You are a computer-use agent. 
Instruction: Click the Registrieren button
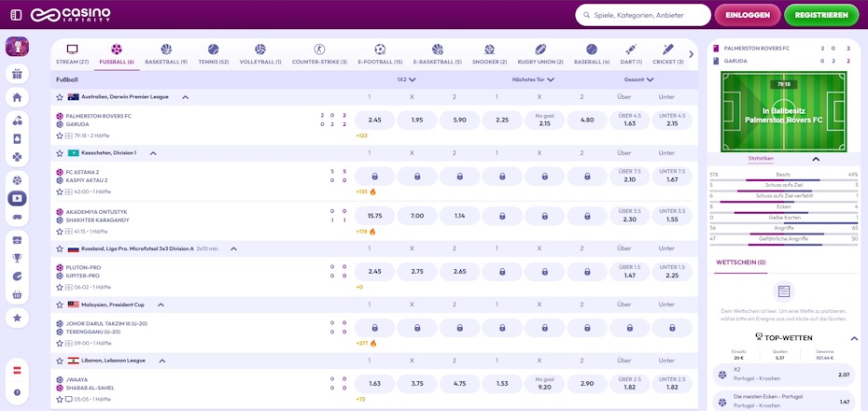(x=821, y=15)
